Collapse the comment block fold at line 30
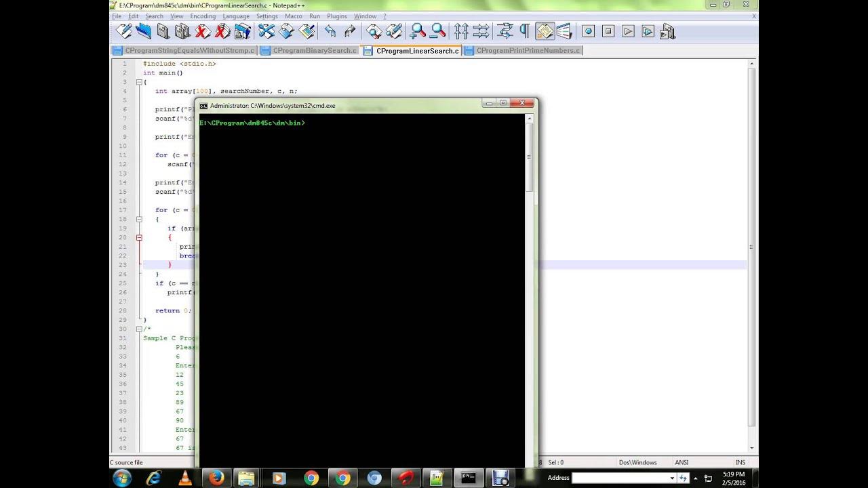 click(139, 329)
